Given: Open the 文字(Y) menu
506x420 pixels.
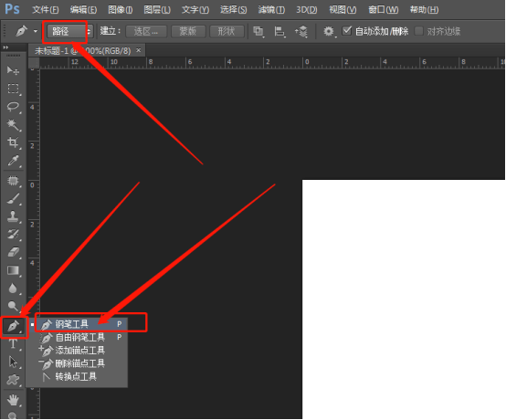Looking at the screenshot, I should pos(195,10).
